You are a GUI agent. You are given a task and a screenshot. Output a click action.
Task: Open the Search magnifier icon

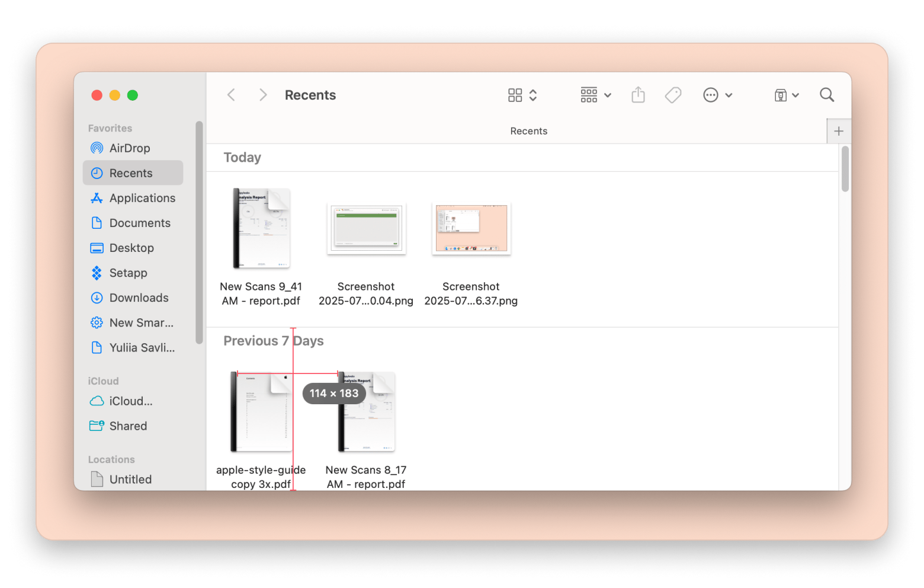[x=827, y=95]
